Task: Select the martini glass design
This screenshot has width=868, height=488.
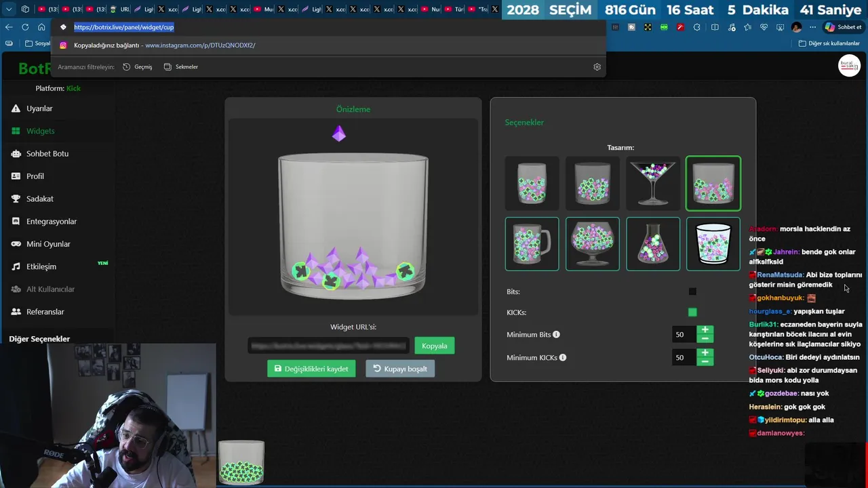Action: (x=653, y=183)
